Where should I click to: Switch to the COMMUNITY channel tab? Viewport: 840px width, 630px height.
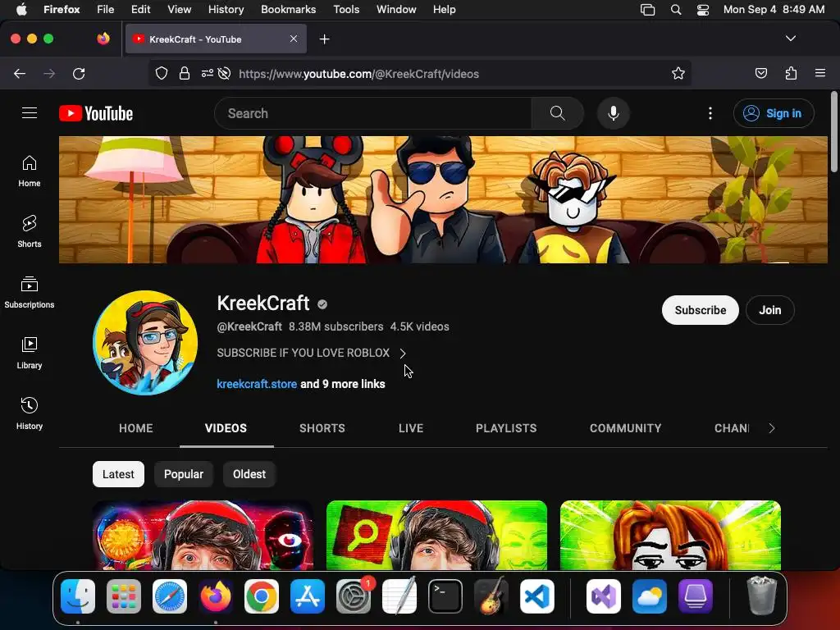pos(626,428)
